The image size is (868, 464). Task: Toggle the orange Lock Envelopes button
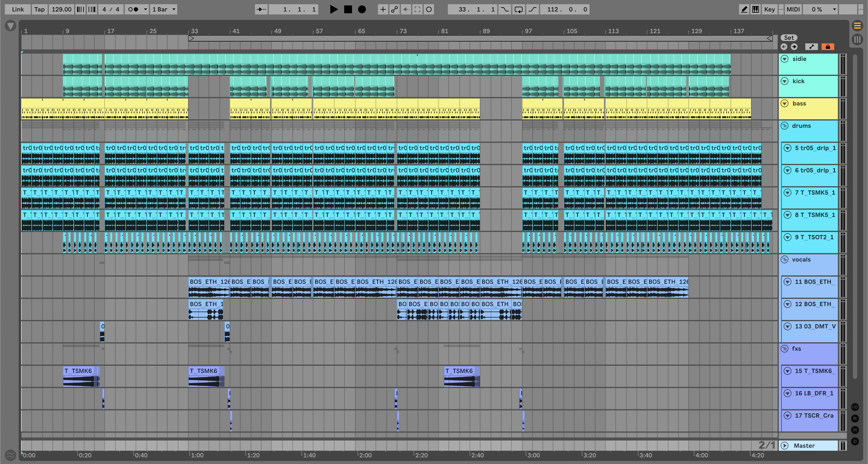pos(828,47)
